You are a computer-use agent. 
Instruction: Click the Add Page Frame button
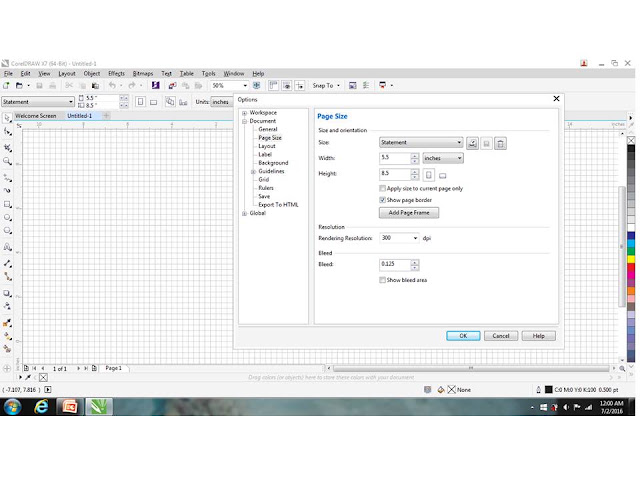pyautogui.click(x=409, y=213)
